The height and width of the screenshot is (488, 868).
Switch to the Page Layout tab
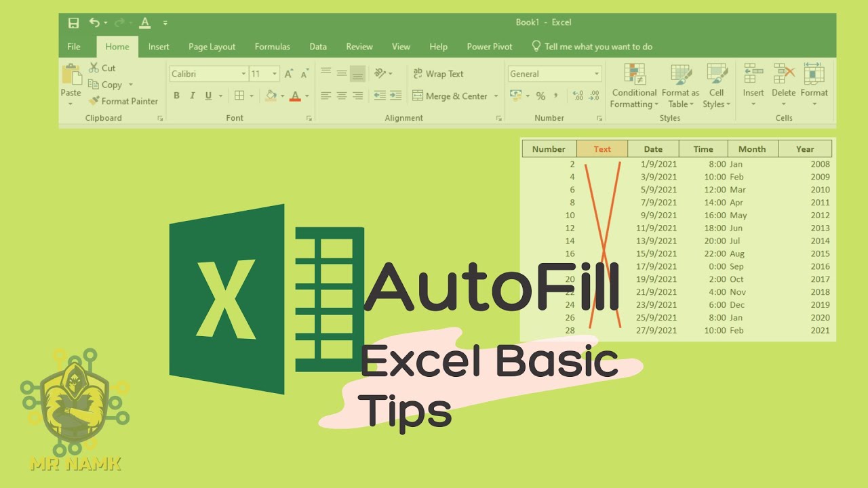(x=212, y=47)
